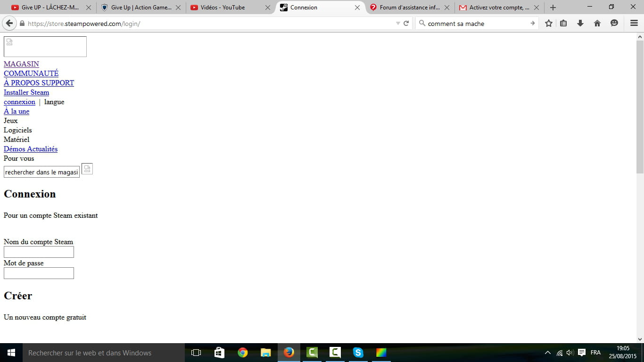Screen dimensions: 644x362
Task: Click the "Connexion" page heading
Action: tap(30, 194)
